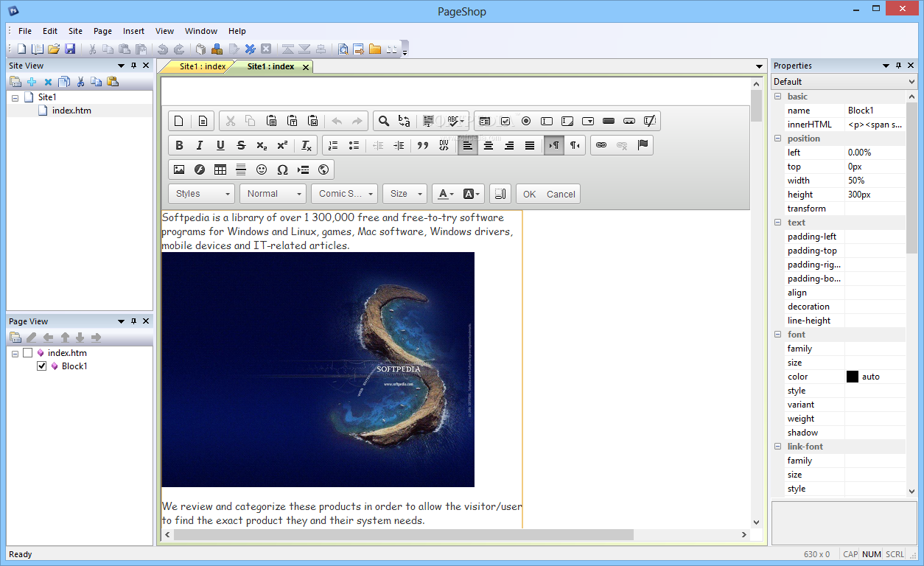Toggle pin on Page View panel
924x566 pixels.
point(133,321)
